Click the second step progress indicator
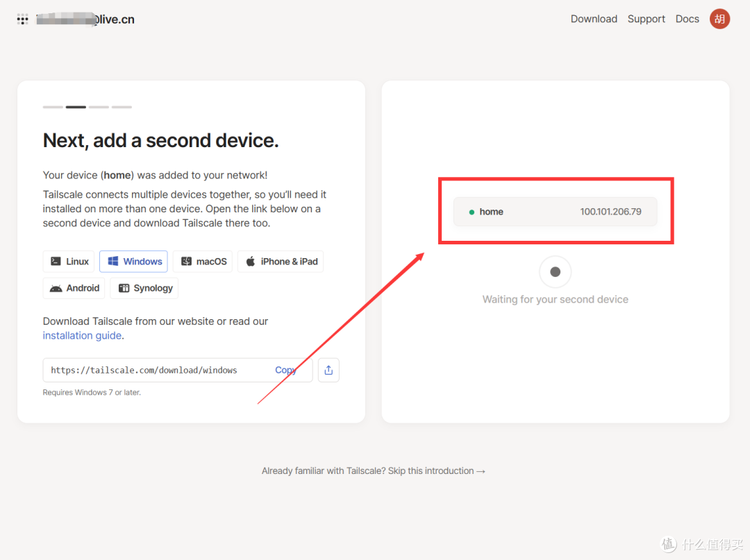 pos(76,107)
